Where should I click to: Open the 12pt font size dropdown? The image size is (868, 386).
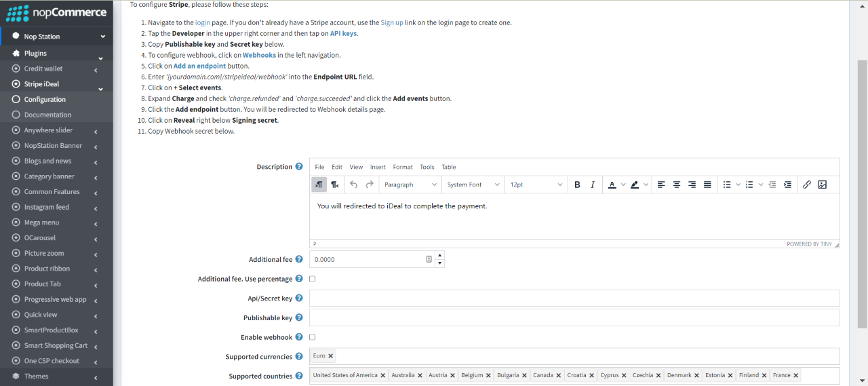coord(536,185)
